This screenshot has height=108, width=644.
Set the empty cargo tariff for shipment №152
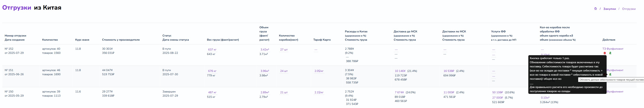[316, 50]
